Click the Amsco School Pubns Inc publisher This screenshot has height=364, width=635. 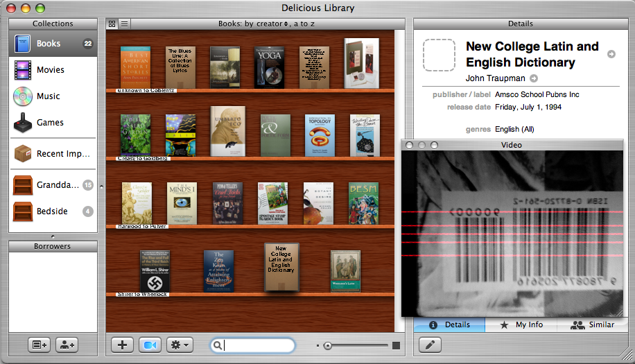(x=537, y=94)
